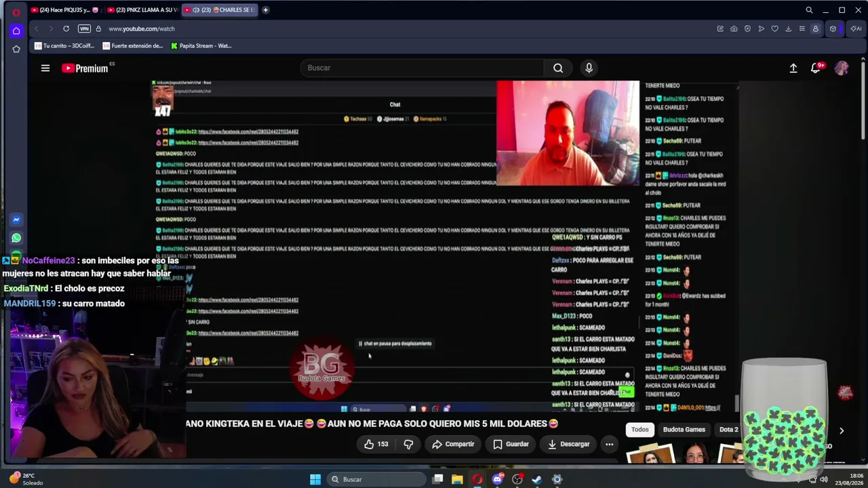Open YouTube create/upload button
868x488 pixels.
pyautogui.click(x=793, y=68)
